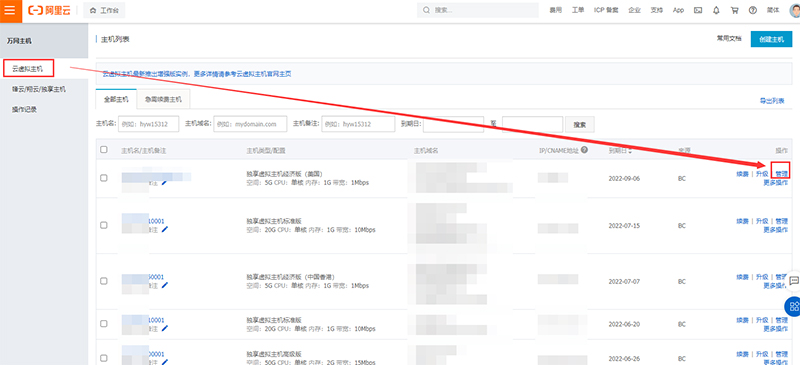
Task: Open 更多操作 for the 2022-06-20 host
Action: tap(776, 328)
